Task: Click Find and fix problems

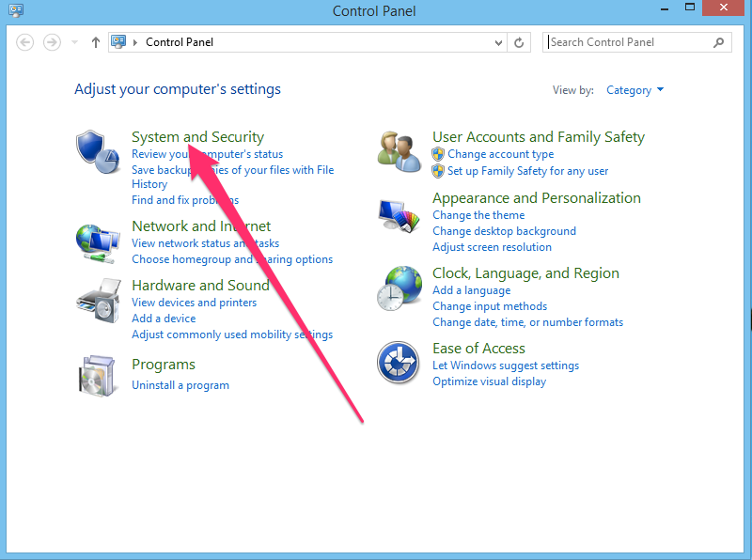Action: [x=185, y=200]
